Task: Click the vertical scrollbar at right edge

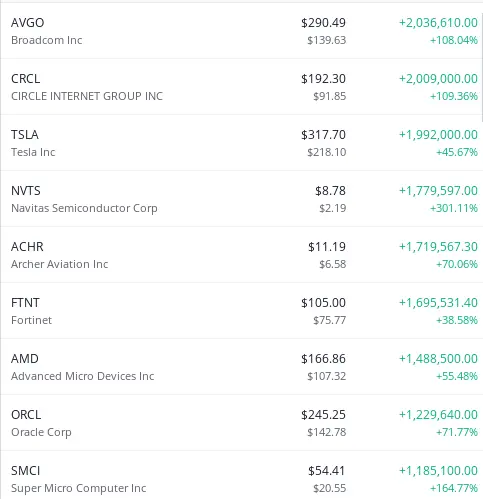Action: [481, 67]
